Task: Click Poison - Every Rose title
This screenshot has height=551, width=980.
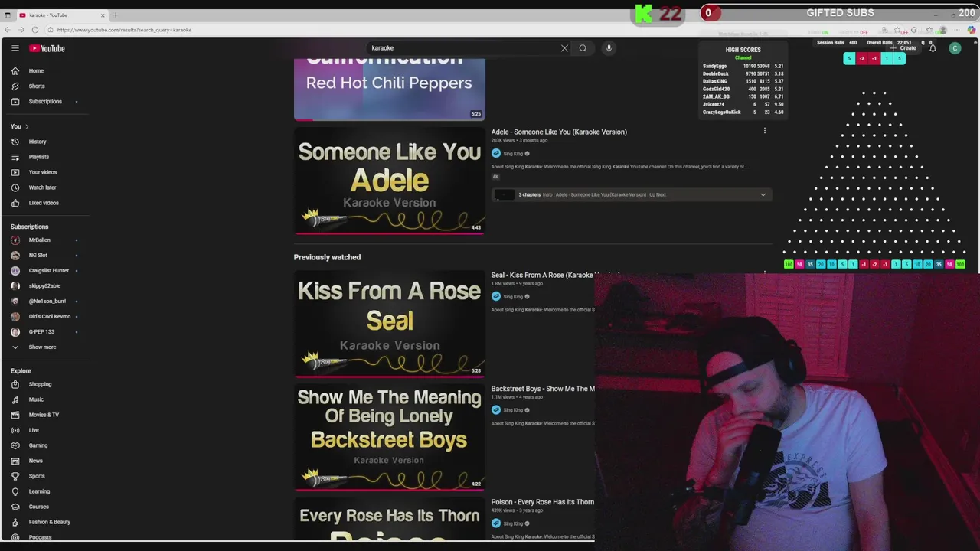Action: (542, 502)
